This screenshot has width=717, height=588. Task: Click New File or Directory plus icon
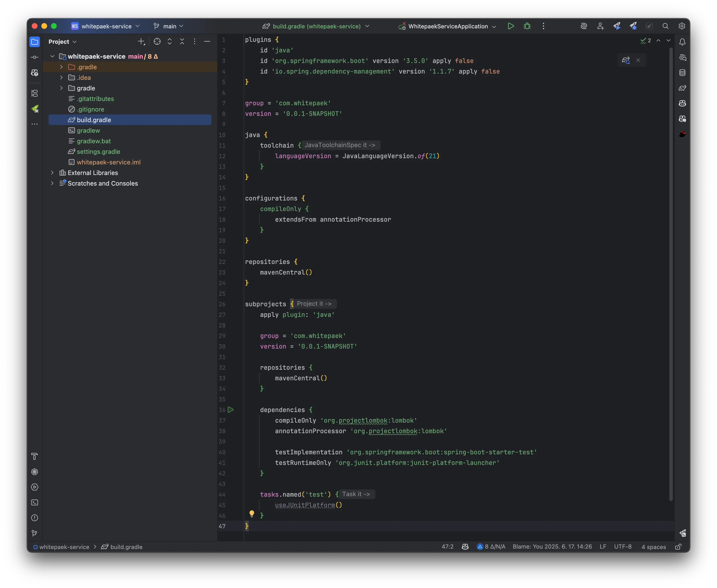coord(141,41)
